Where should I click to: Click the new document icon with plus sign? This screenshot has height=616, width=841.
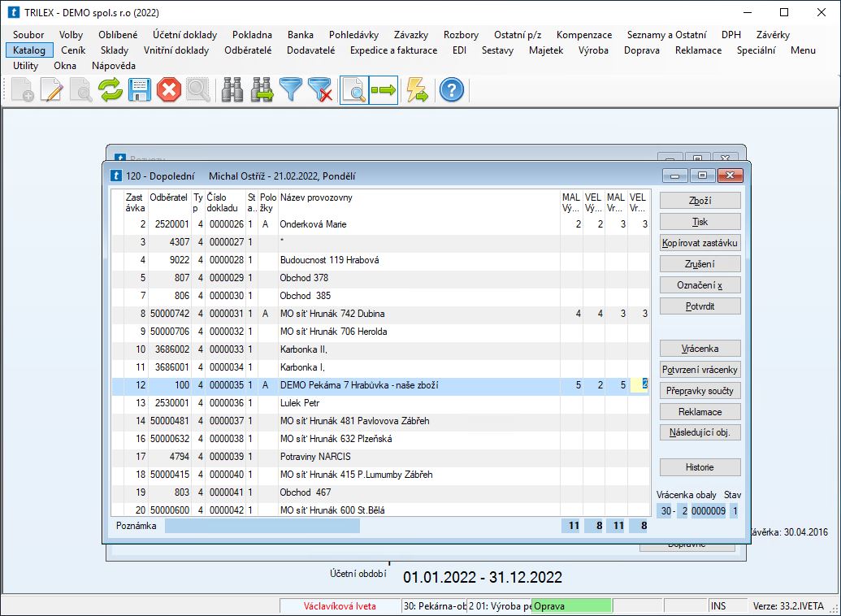[23, 90]
